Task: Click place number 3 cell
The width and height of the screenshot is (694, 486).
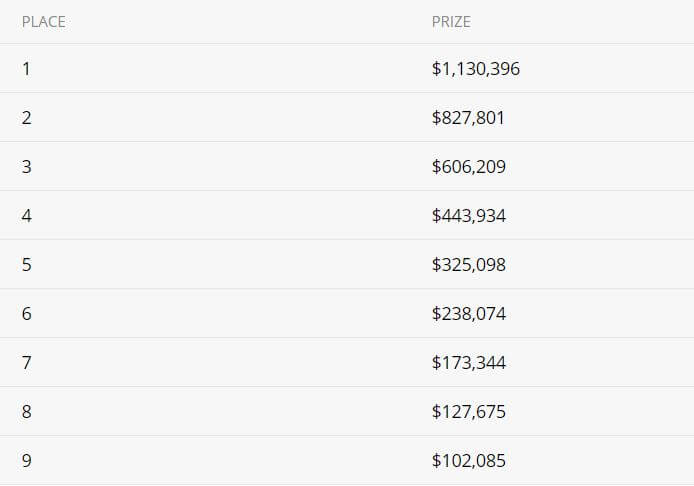Action: click(27, 167)
